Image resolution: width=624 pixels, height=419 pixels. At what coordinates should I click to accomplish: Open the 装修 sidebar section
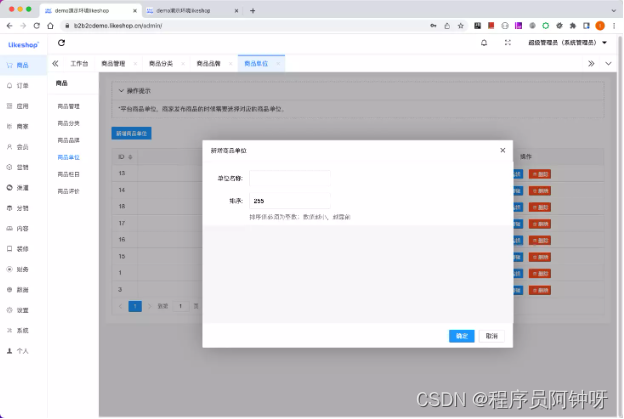point(18,249)
